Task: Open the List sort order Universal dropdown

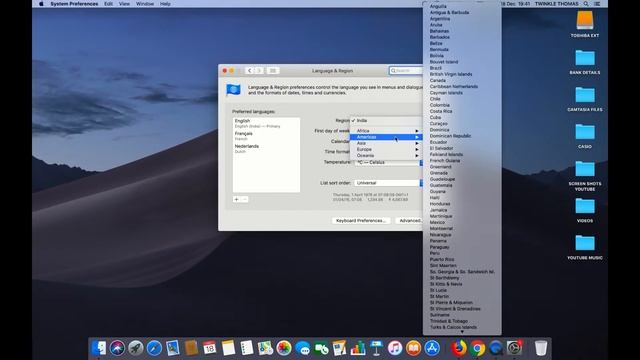Action: click(x=389, y=183)
